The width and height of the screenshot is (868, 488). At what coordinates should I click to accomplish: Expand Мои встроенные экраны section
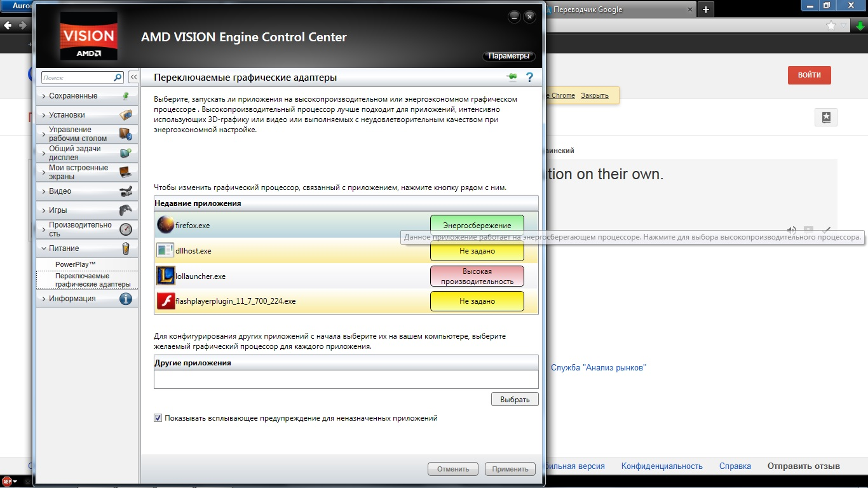tap(86, 172)
